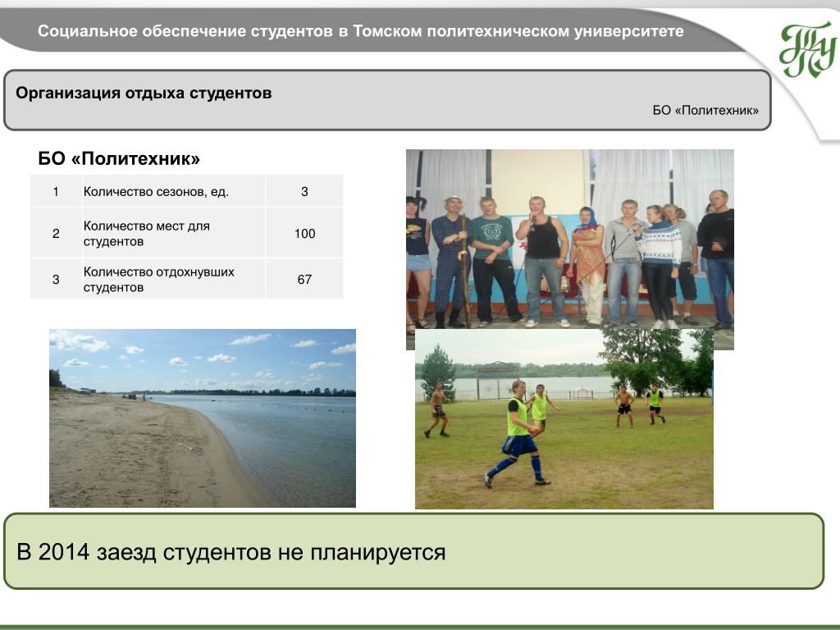This screenshot has width=840, height=630.
Task: Click the note "В 2014 заезд студентов не планируется"
Action: coord(231,552)
